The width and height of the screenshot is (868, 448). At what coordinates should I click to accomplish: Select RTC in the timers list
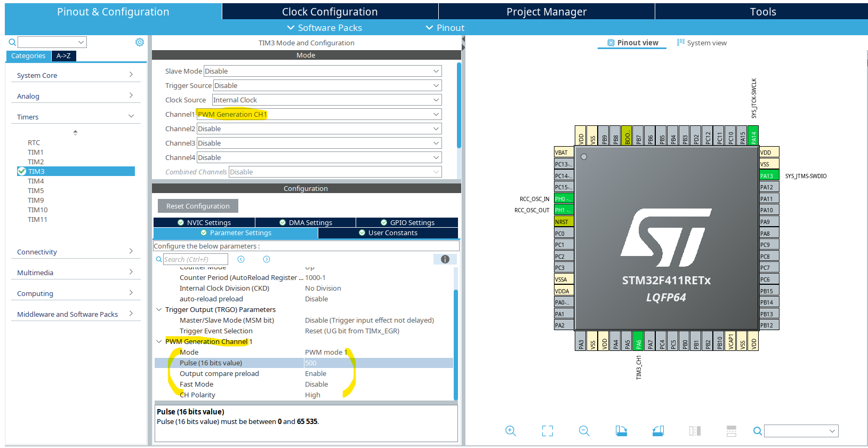34,142
